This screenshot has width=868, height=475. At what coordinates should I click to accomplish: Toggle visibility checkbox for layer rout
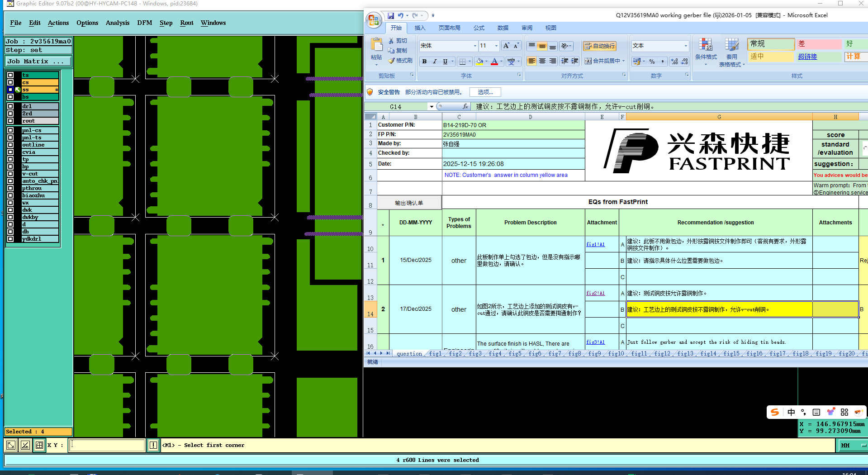point(10,121)
